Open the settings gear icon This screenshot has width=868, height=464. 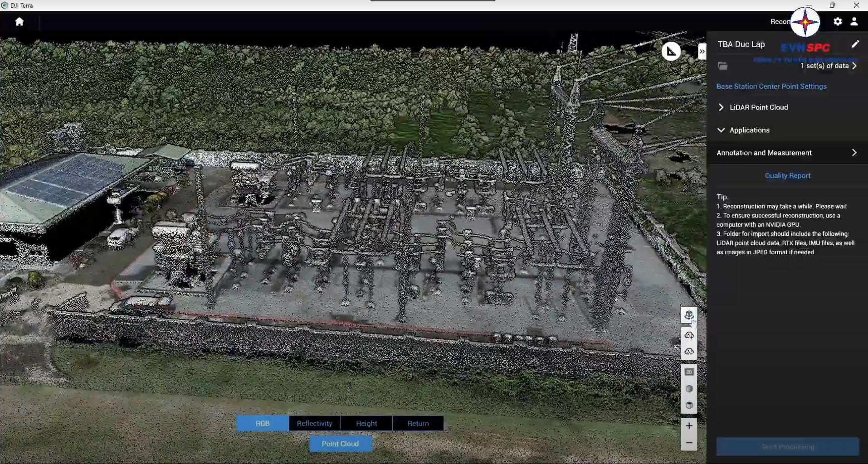[x=838, y=22]
